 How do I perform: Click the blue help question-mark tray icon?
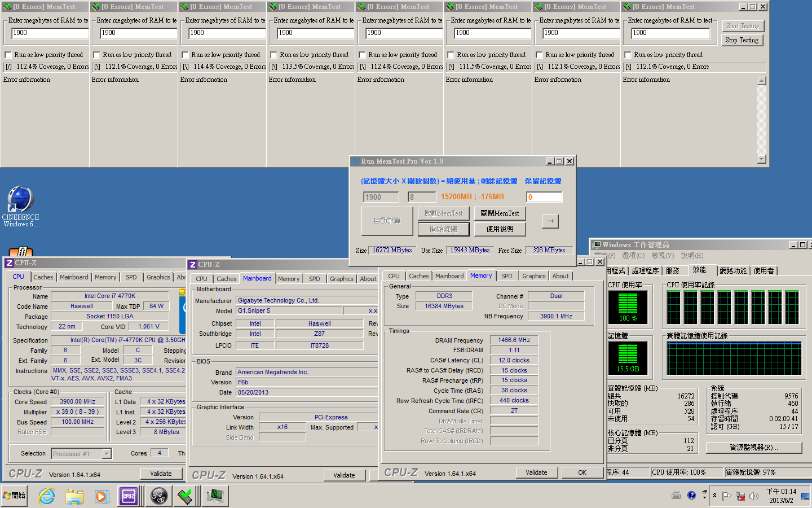pos(691,496)
